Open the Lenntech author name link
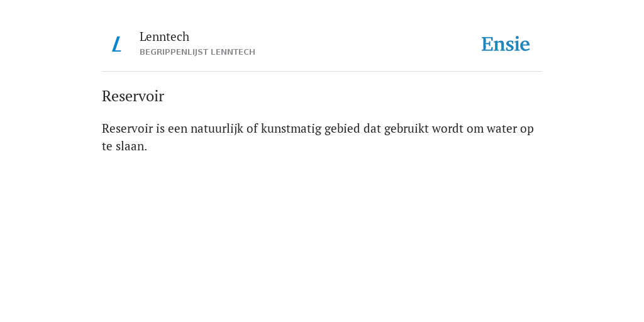The image size is (644, 322). click(164, 36)
